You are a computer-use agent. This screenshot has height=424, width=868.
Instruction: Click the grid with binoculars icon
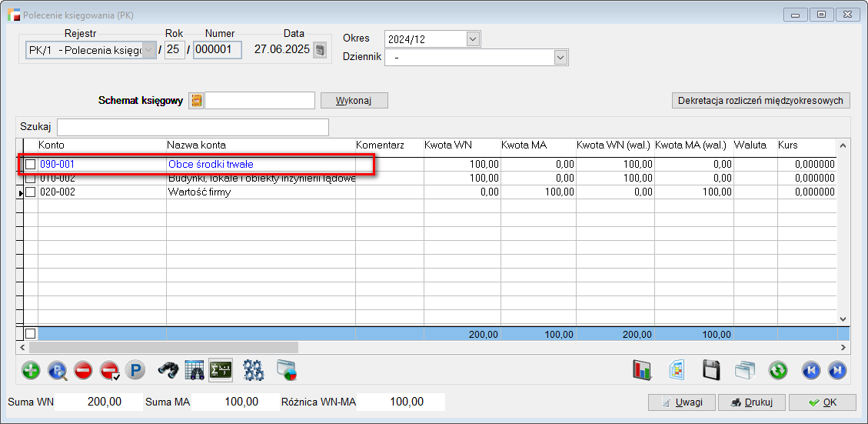195,370
